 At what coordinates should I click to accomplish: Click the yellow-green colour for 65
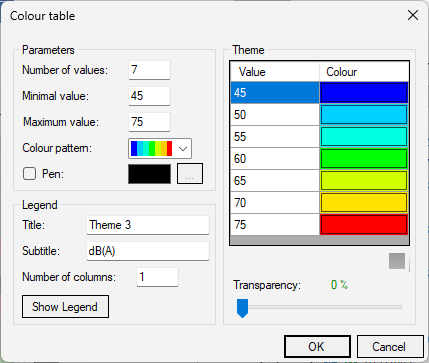click(364, 181)
